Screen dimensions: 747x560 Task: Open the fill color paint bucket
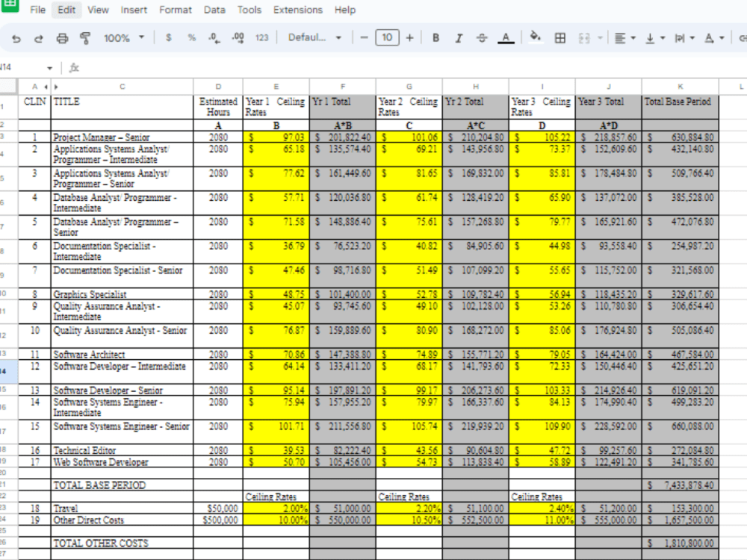point(536,37)
